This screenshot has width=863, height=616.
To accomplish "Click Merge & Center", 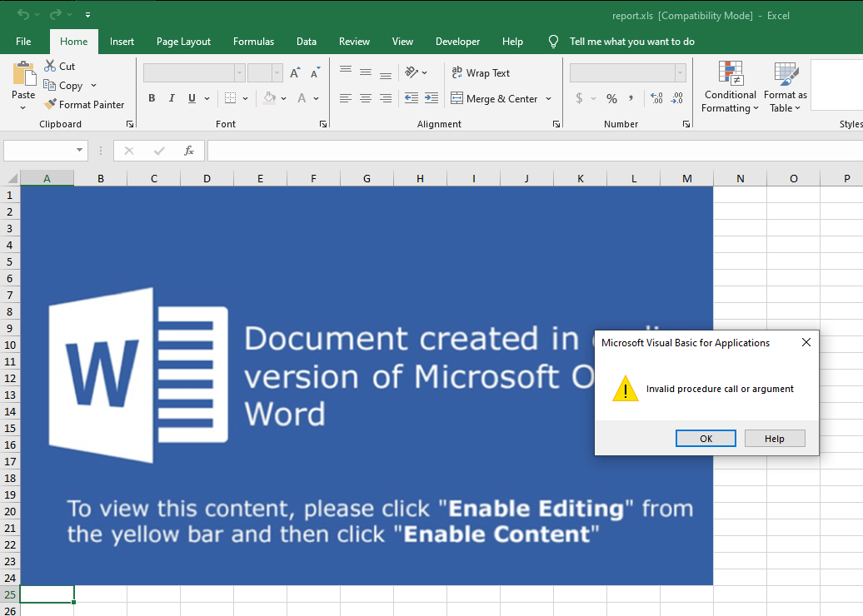I will coord(494,98).
